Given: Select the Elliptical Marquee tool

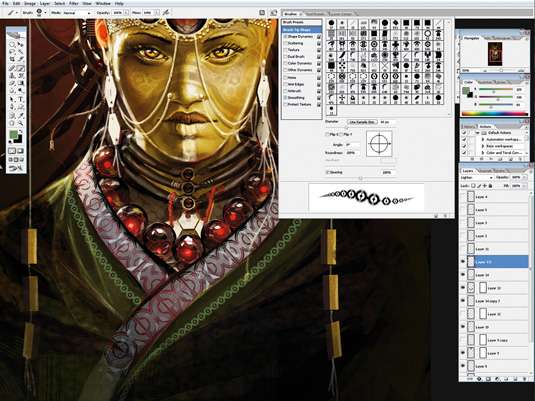Looking at the screenshot, I should (x=12, y=44).
